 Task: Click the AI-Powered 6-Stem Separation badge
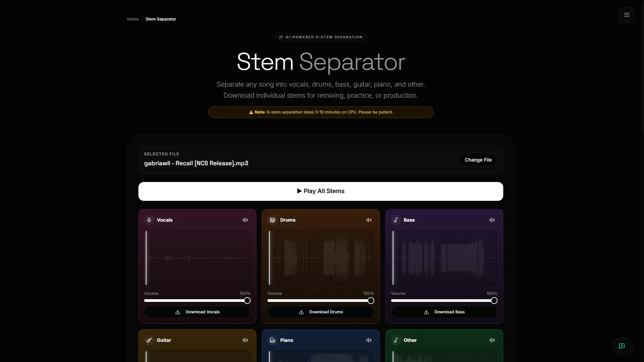(320, 37)
